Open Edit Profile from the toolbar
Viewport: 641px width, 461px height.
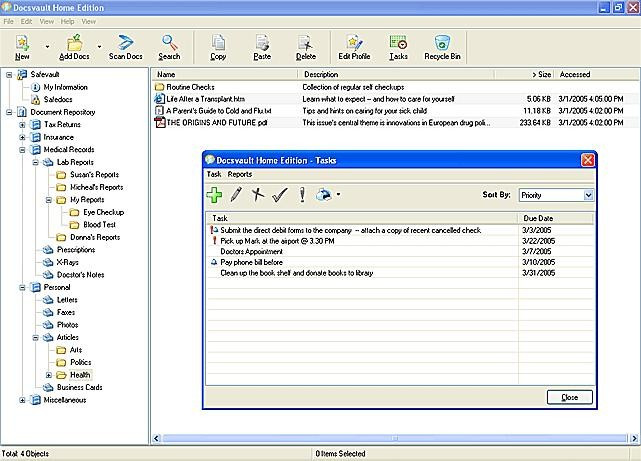pos(354,47)
